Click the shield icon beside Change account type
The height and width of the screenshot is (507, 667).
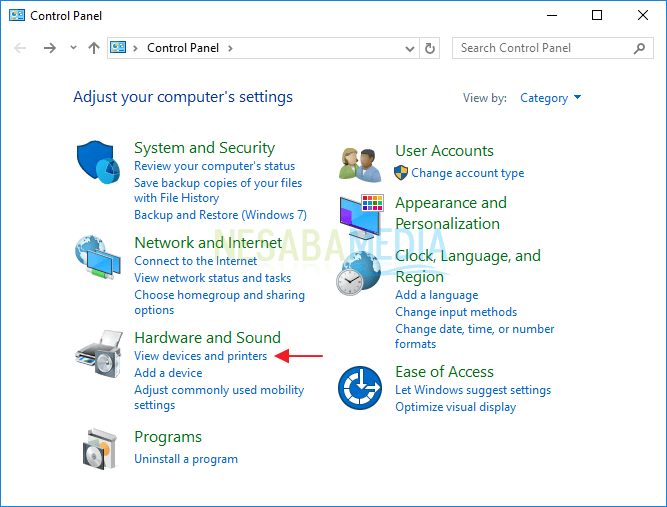[401, 173]
